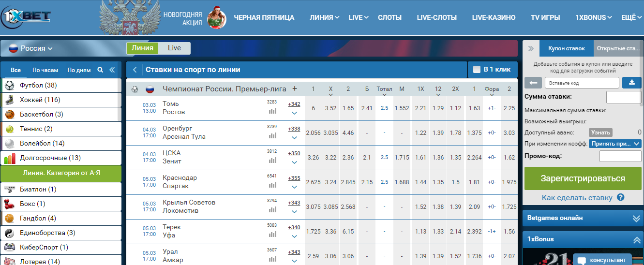The width and height of the screenshot is (644, 265).
Task: Open the Принять при... coefficient change dropdown
Action: coord(615,144)
